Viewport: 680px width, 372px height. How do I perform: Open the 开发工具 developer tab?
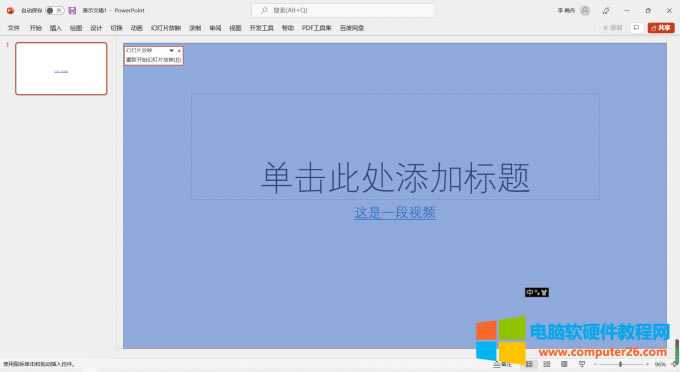click(x=262, y=28)
